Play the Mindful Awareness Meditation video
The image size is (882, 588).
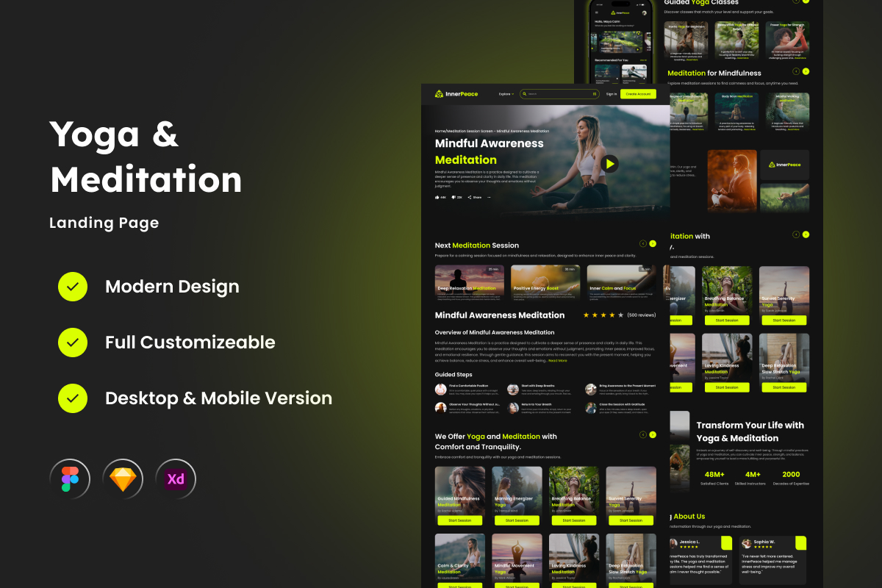(609, 164)
